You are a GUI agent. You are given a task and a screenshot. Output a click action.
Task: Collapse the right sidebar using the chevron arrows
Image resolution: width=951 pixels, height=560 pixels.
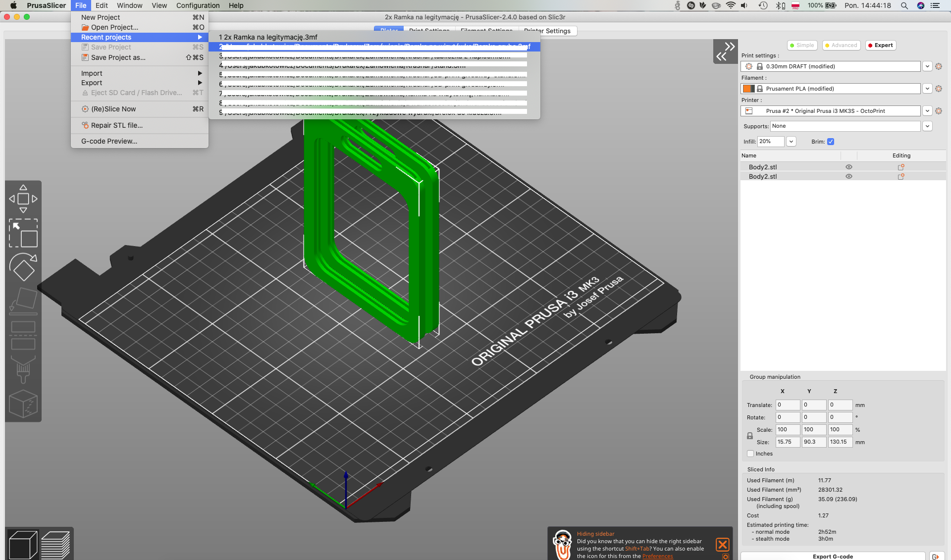point(725,51)
